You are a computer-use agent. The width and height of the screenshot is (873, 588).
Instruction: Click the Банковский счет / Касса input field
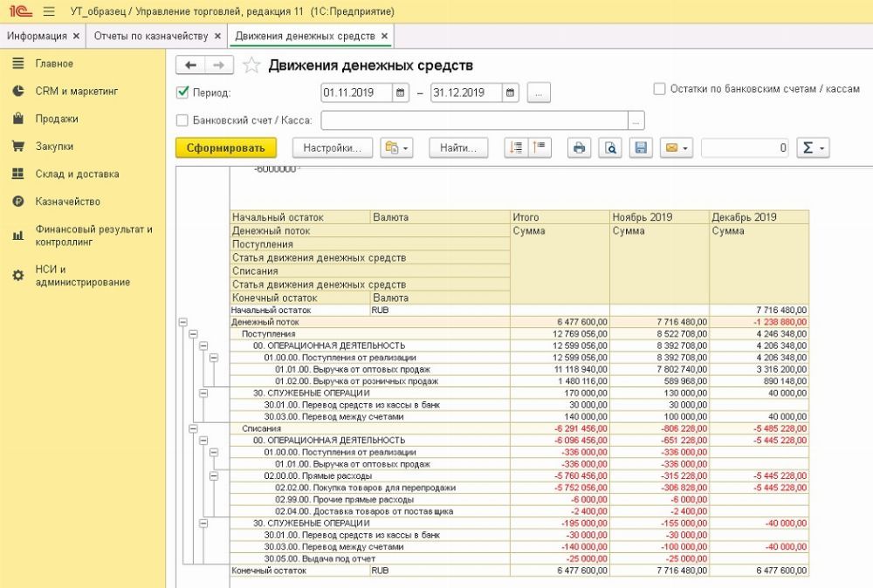[x=474, y=120]
